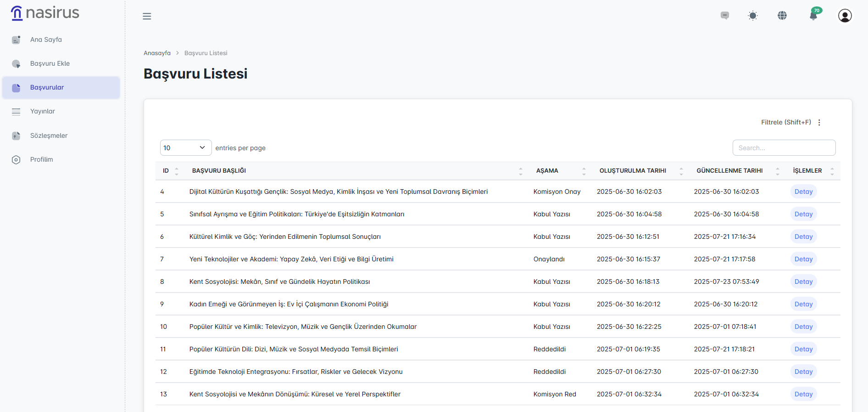Go to Ana Sayfa in sidebar

tap(46, 40)
